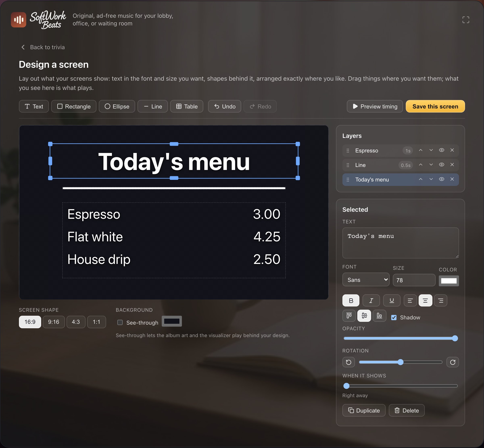Add a Rectangle shape
Image resolution: width=484 pixels, height=448 pixels.
74,106
